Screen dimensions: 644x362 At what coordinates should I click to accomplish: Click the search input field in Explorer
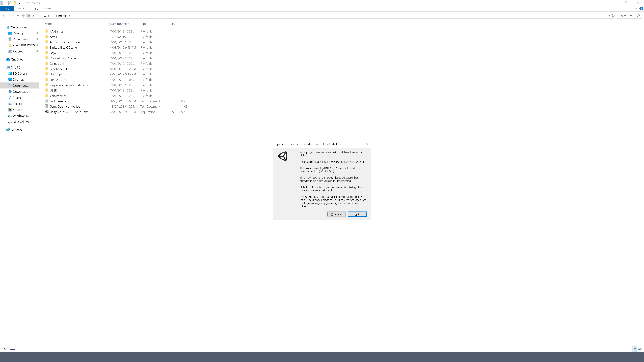coord(628,15)
